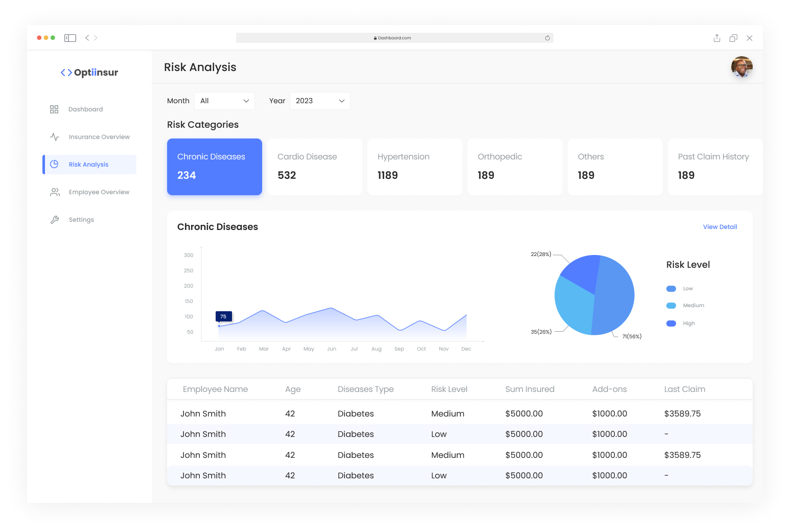
Task: Open the View Detail link
Action: (x=719, y=227)
